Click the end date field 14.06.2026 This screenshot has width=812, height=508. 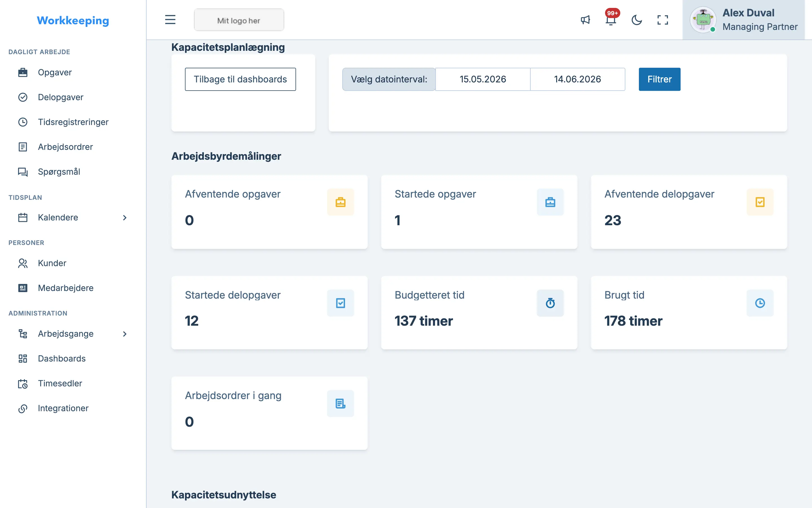577,79
